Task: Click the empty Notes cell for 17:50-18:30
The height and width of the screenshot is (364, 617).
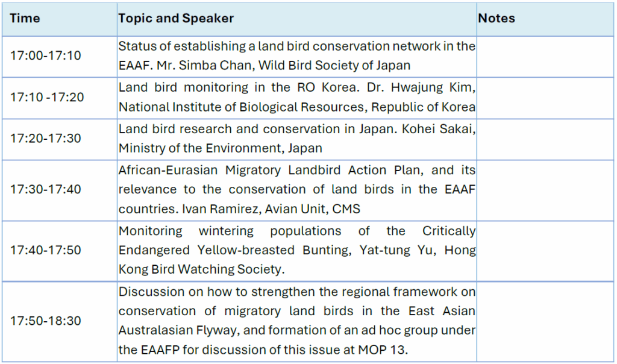Action: coord(545,321)
